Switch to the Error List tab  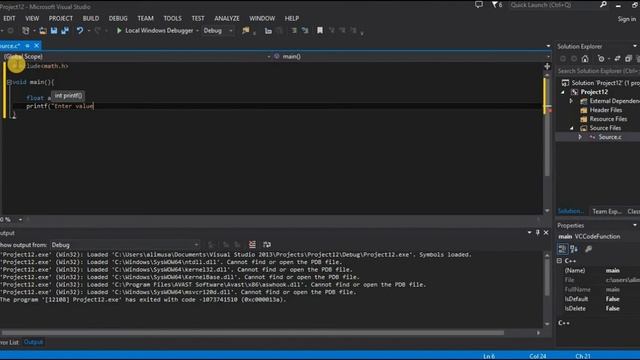pos(9,342)
